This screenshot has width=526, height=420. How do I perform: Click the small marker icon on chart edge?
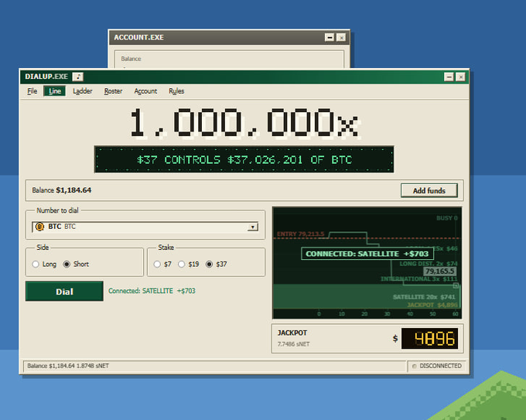[456, 285]
